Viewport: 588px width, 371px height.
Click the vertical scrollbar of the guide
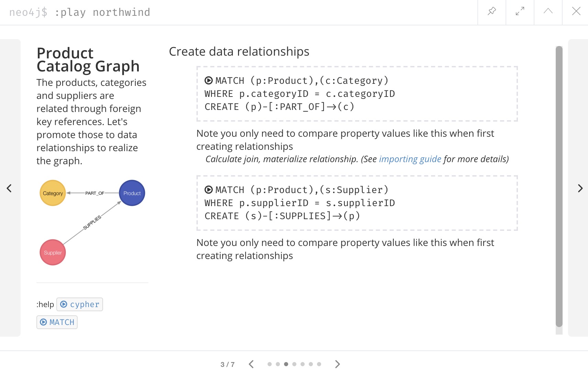[x=559, y=186]
